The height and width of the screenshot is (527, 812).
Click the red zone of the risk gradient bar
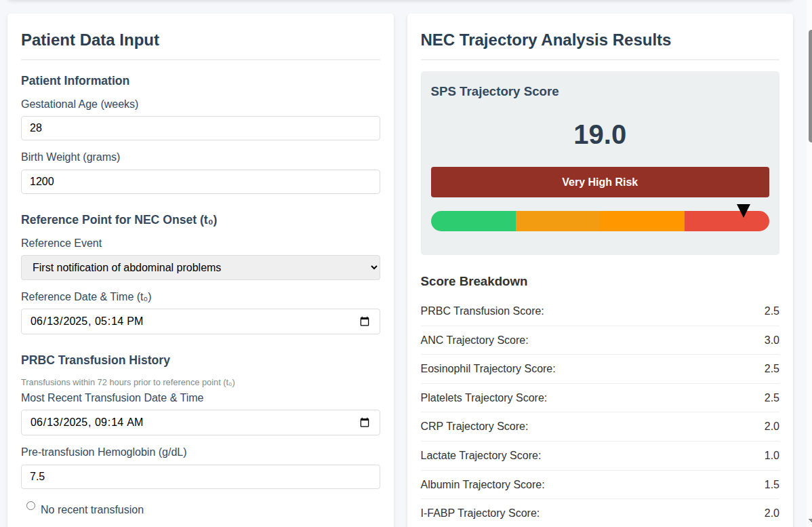727,220
